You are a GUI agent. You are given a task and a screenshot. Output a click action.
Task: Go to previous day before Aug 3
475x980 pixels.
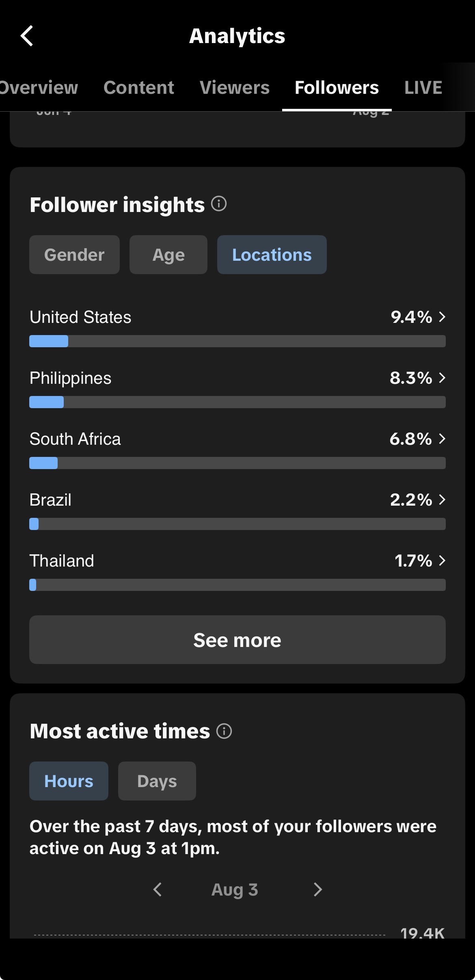coord(158,889)
